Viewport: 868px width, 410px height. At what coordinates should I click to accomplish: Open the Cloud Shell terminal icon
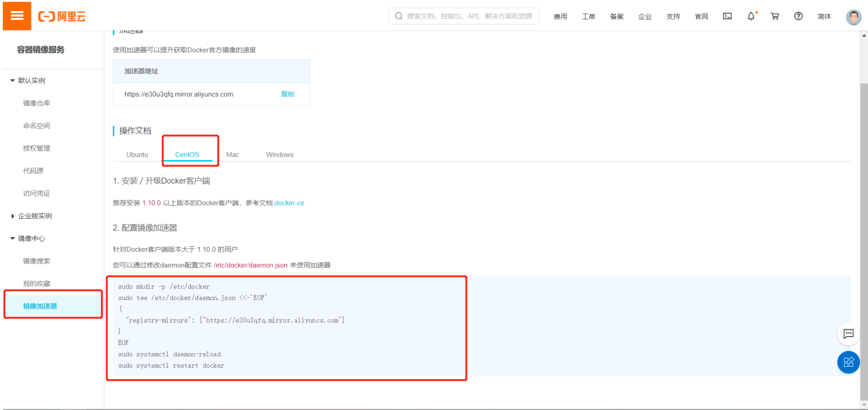[x=727, y=16]
